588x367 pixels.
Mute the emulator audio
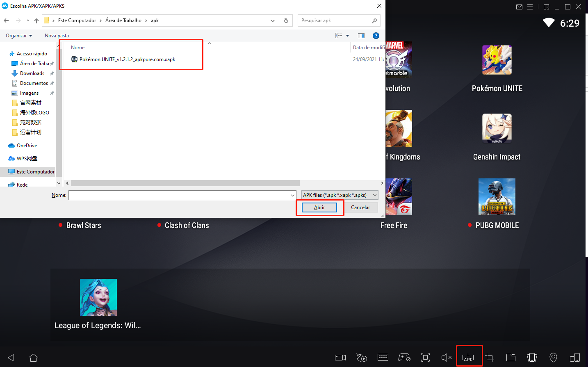coord(447,357)
